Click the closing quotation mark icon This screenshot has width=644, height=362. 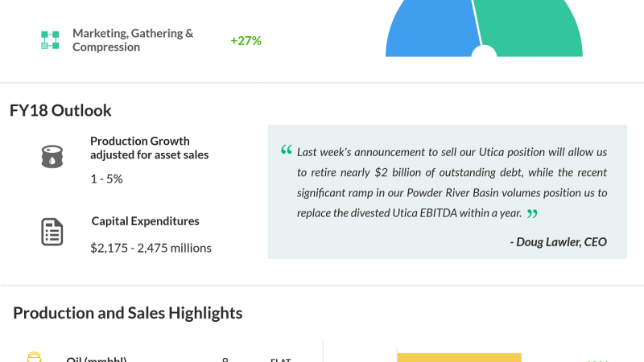[x=531, y=213]
